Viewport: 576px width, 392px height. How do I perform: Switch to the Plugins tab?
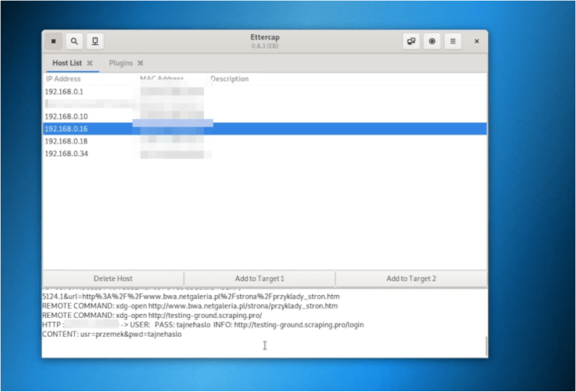[121, 63]
